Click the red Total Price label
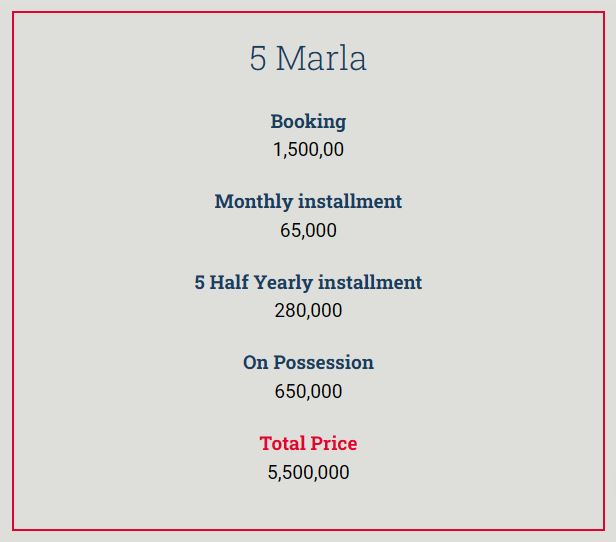The image size is (616, 542). click(x=308, y=443)
